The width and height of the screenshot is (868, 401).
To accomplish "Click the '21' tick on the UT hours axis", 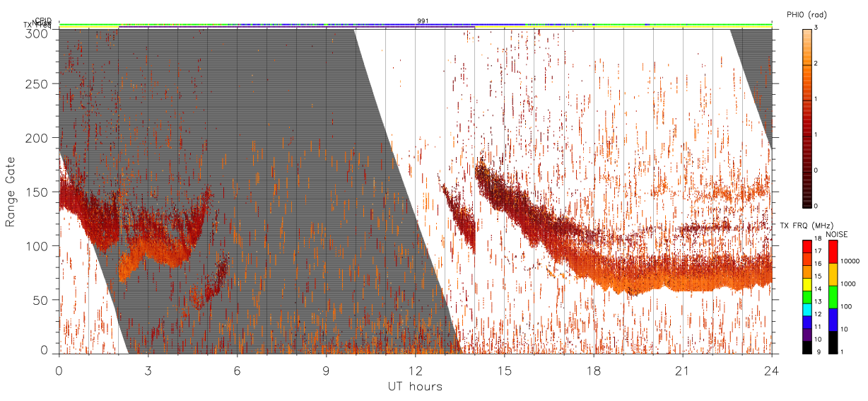I will [x=683, y=371].
